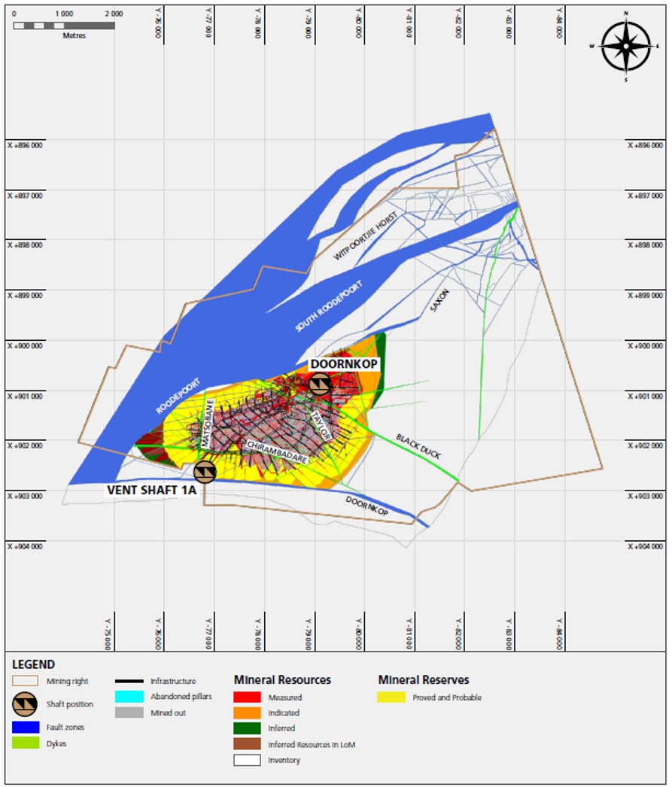Select the Vent Shaft 1A shaft symbol
Screen dimensions: 672x787
205,472
